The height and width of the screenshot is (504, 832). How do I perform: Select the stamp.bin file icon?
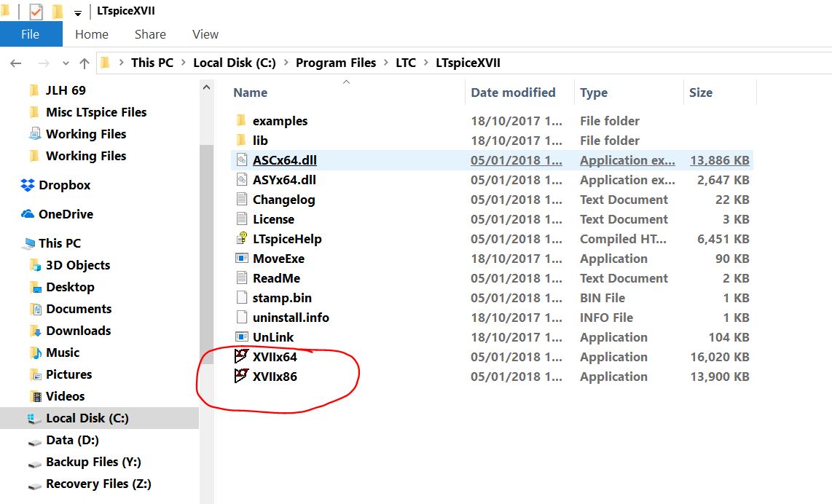pos(241,297)
